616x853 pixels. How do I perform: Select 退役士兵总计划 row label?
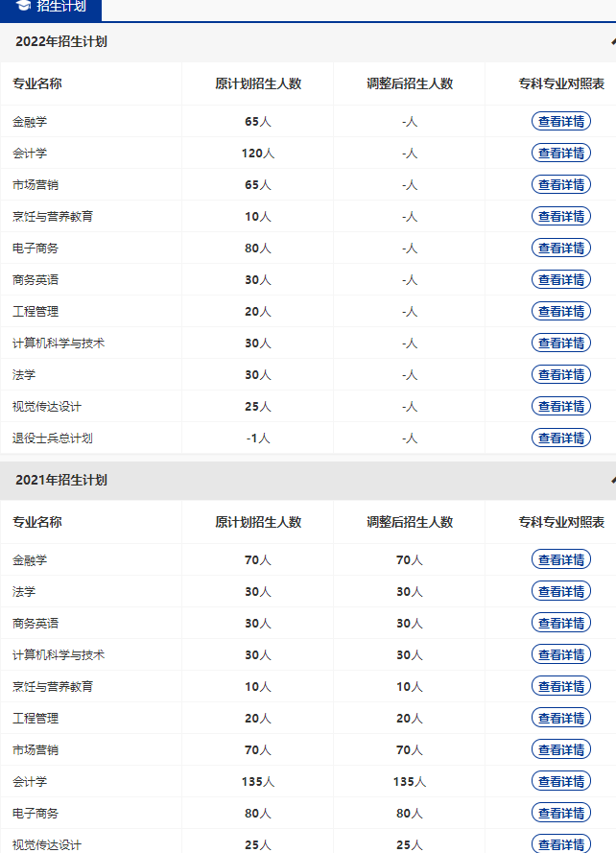[52, 438]
